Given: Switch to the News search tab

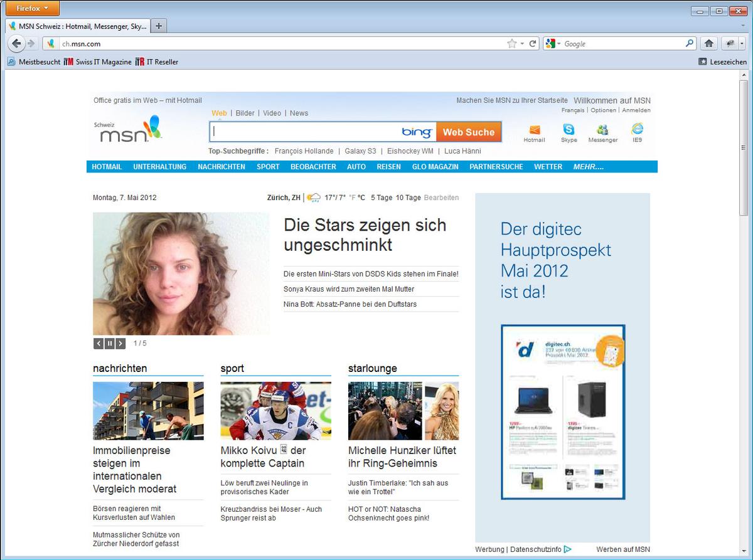Looking at the screenshot, I should [299, 113].
